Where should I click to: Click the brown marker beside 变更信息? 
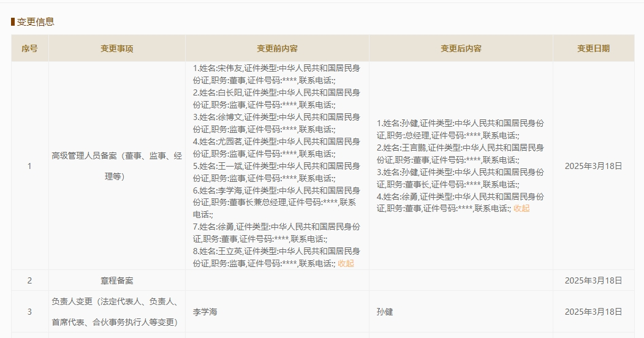click(13, 22)
